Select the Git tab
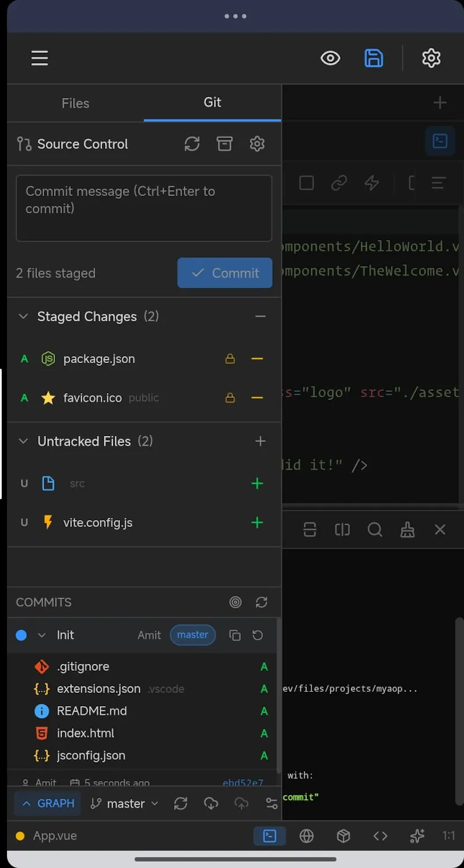 pos(212,102)
